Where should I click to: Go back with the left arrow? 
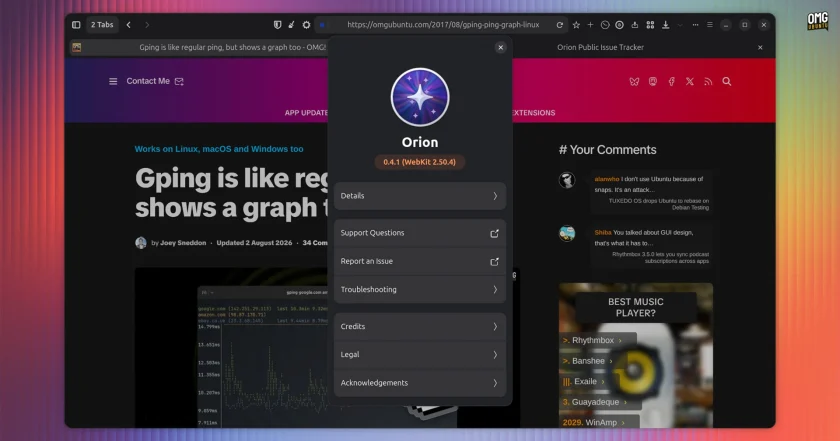click(x=129, y=25)
